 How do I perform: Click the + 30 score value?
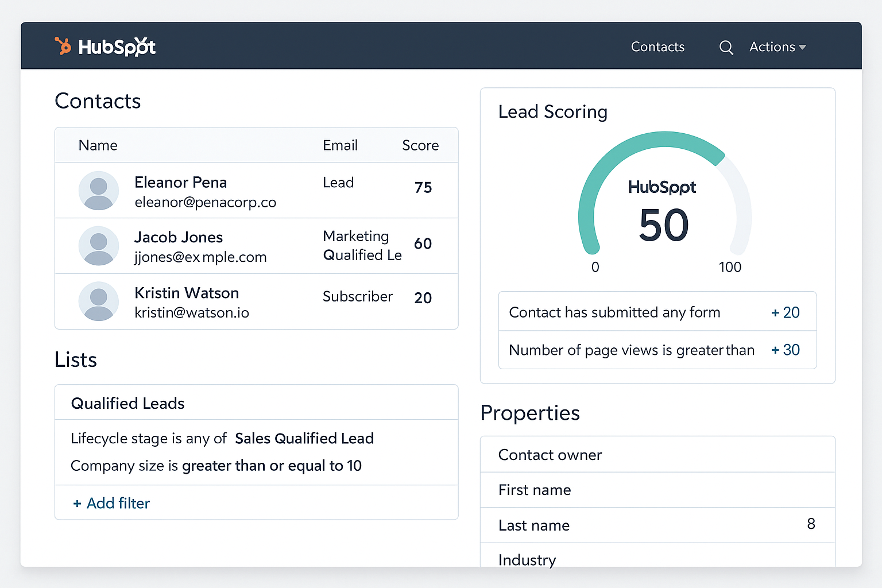[786, 350]
